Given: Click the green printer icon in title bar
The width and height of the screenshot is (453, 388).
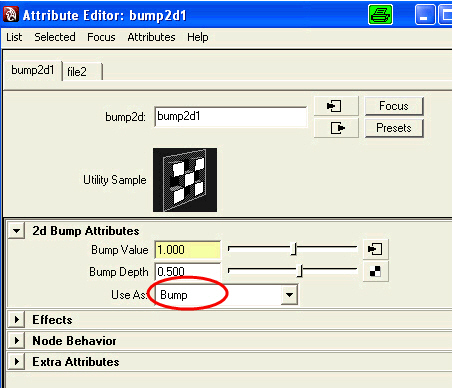Looking at the screenshot, I should 380,15.
